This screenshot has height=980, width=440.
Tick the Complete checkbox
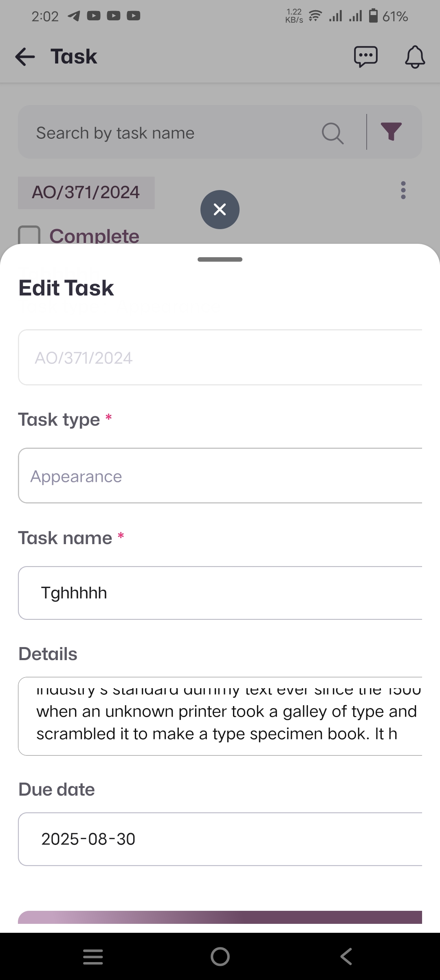29,236
